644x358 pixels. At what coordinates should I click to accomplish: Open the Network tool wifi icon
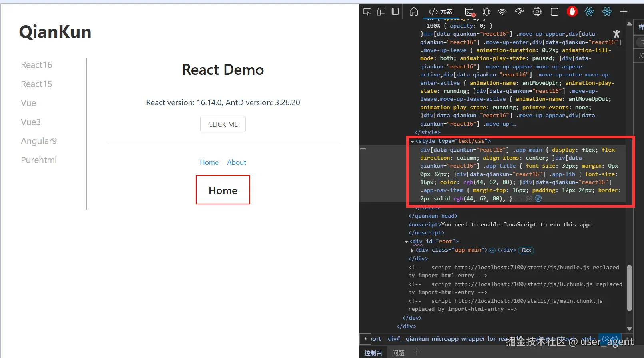pos(502,12)
